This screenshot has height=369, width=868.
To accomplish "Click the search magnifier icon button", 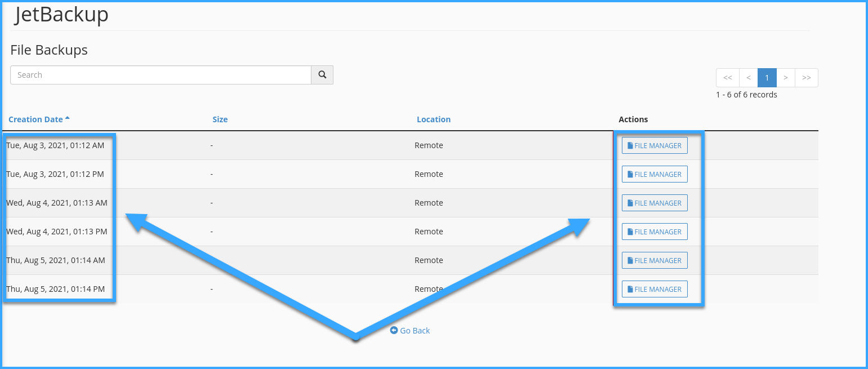I will [322, 75].
